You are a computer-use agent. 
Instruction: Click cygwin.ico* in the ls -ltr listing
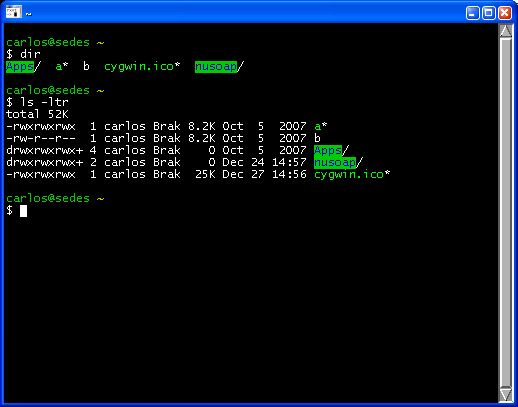point(352,175)
